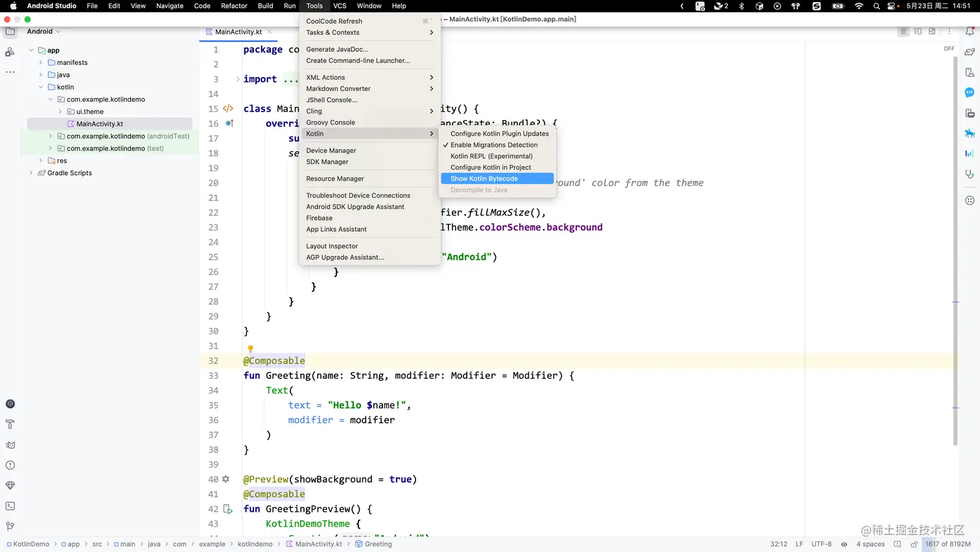Toggle the status bar inspections eye icon

[844, 544]
